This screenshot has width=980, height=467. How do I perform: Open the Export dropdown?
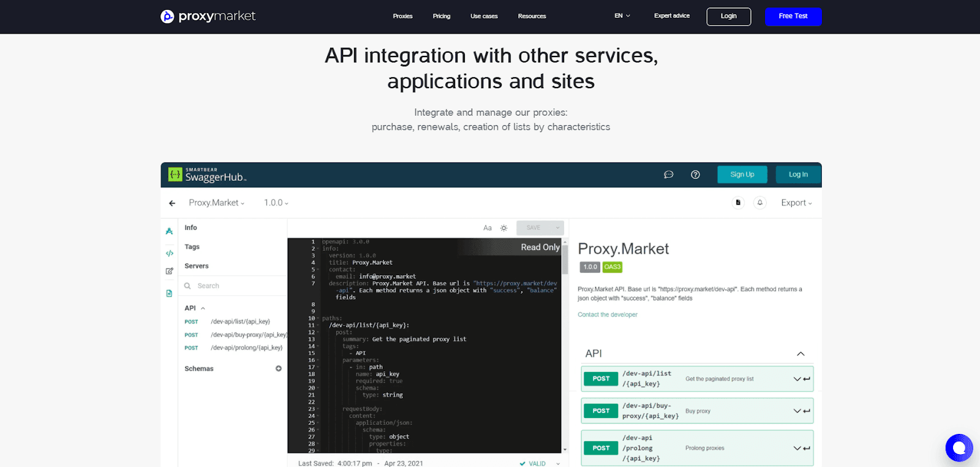[796, 203]
